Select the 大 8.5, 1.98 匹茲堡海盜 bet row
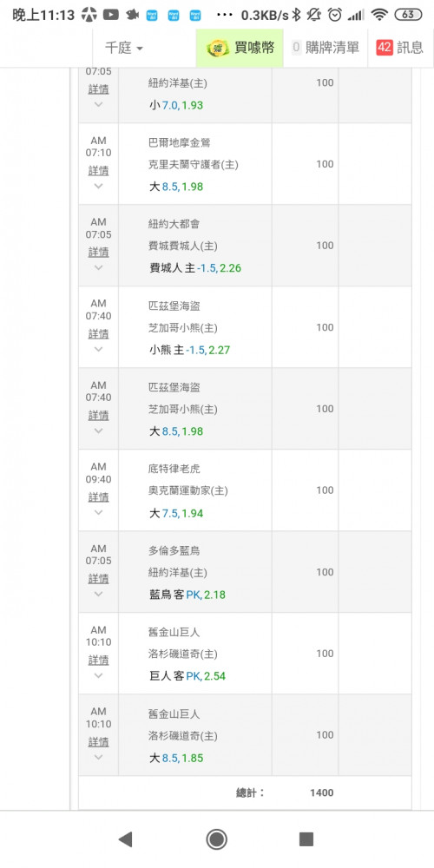 [245, 409]
